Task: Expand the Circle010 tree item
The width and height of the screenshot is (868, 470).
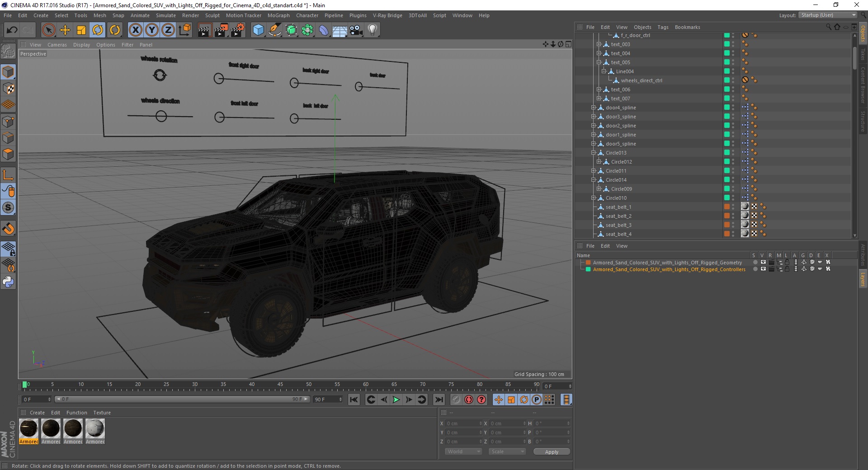Action: pyautogui.click(x=594, y=198)
